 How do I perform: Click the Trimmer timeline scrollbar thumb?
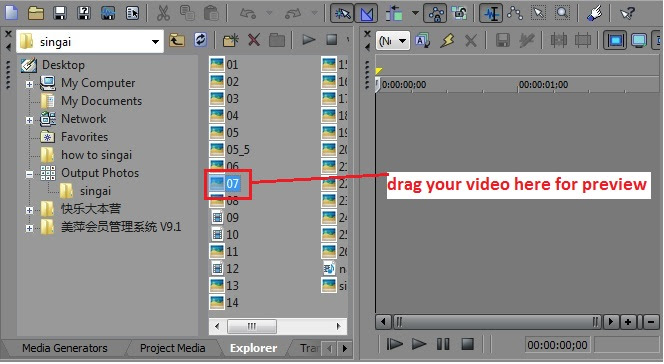[498, 322]
